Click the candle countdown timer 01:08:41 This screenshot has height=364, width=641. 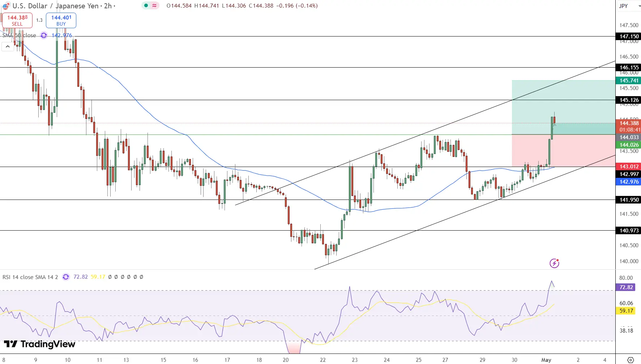(x=630, y=130)
